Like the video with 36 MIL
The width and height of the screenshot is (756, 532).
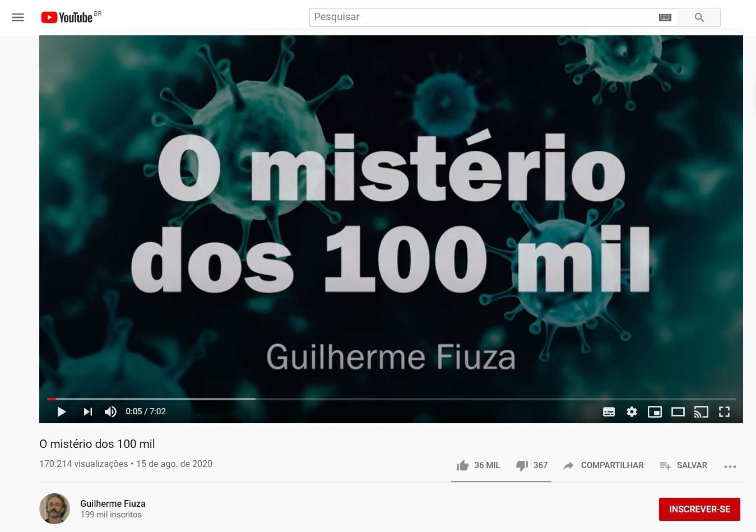(x=478, y=465)
